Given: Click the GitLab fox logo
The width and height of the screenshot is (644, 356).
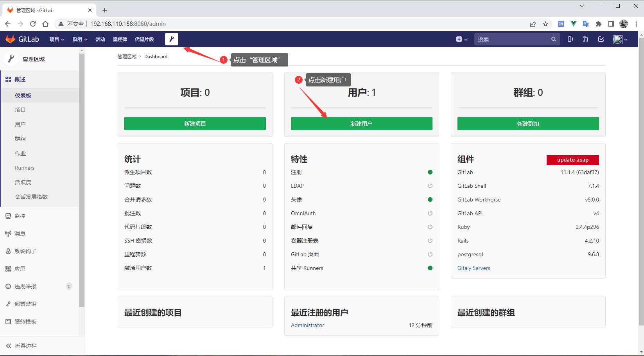Looking at the screenshot, I should [x=10, y=39].
